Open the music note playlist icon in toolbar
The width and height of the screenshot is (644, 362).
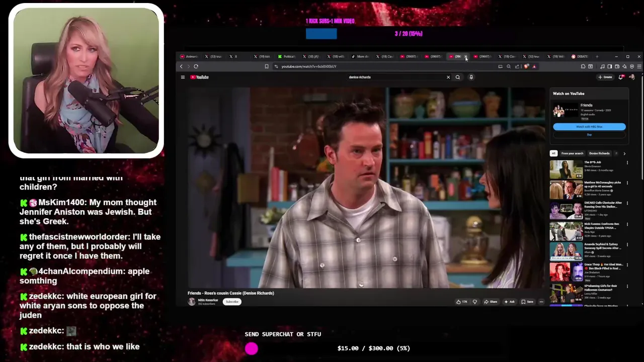coord(602,66)
